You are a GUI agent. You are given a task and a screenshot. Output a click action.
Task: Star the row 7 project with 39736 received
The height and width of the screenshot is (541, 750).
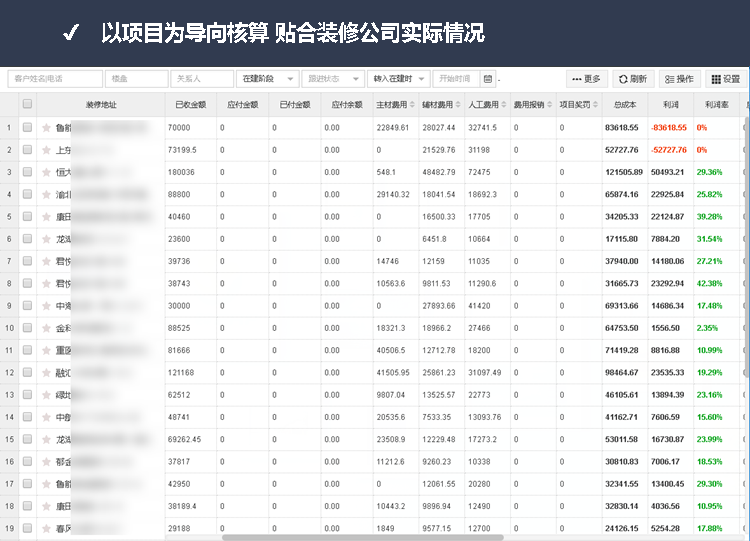pos(46,261)
